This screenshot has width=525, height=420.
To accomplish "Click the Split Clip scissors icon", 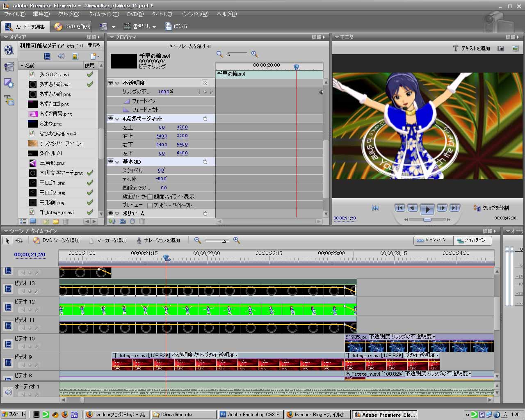I will (477, 208).
